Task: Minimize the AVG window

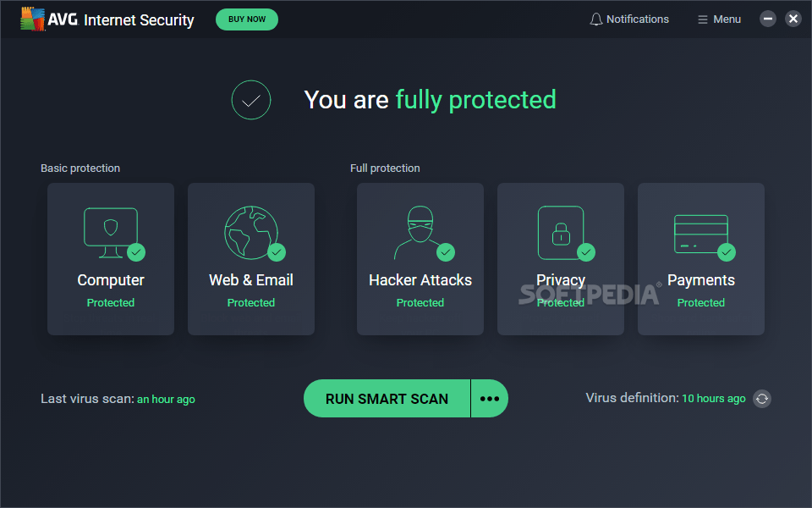Action: click(768, 19)
